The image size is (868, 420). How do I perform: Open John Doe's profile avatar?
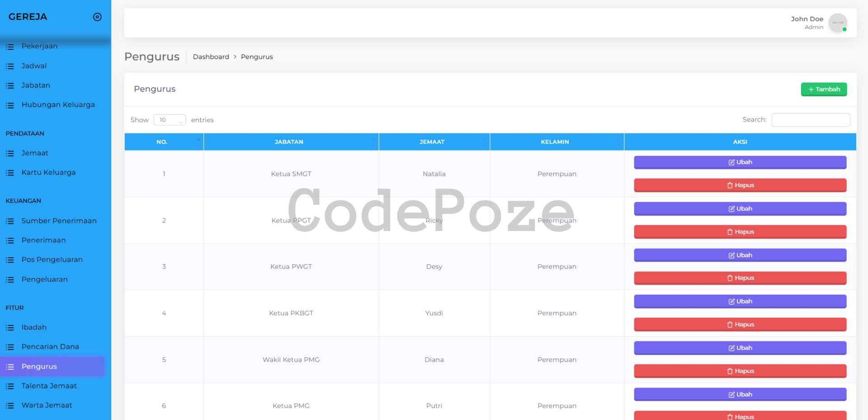point(837,23)
